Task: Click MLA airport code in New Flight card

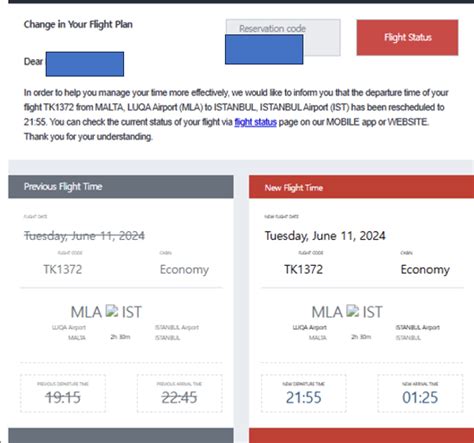Action: click(327, 312)
